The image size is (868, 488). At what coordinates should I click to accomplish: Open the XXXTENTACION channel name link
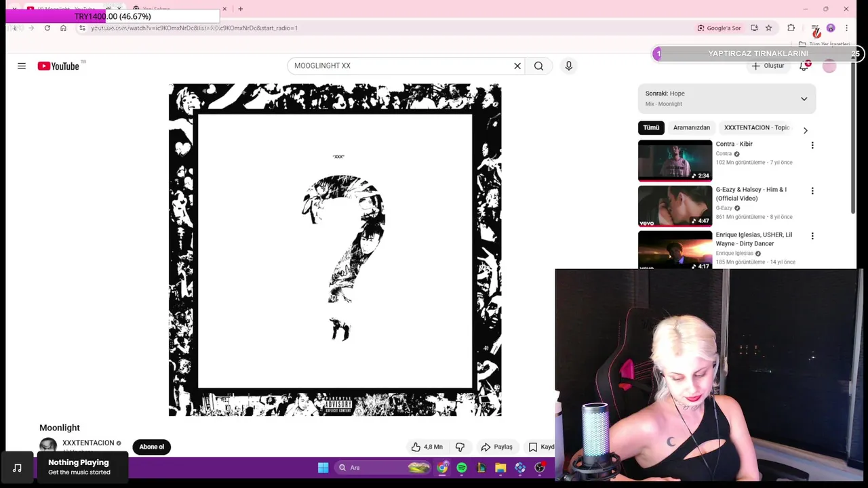88,443
